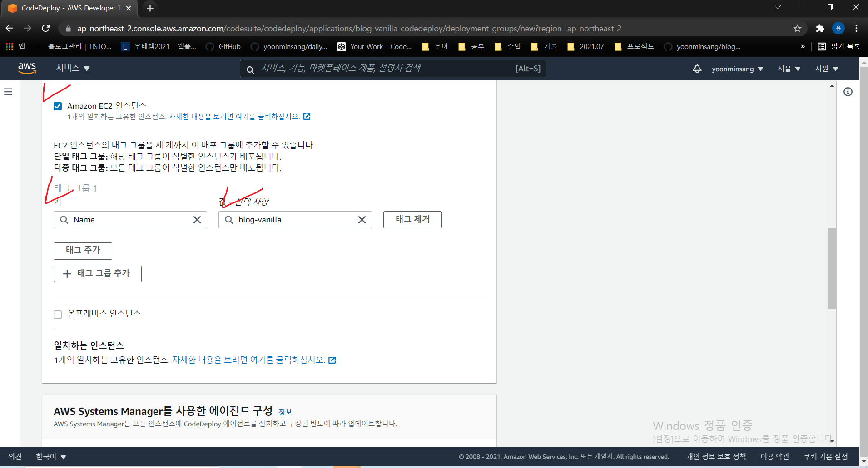Open the reading list
The width and height of the screenshot is (868, 468).
tap(839, 46)
